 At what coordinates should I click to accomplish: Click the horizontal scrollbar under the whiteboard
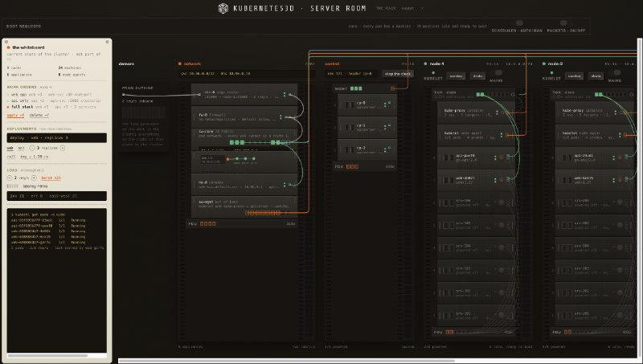[x=47, y=355]
